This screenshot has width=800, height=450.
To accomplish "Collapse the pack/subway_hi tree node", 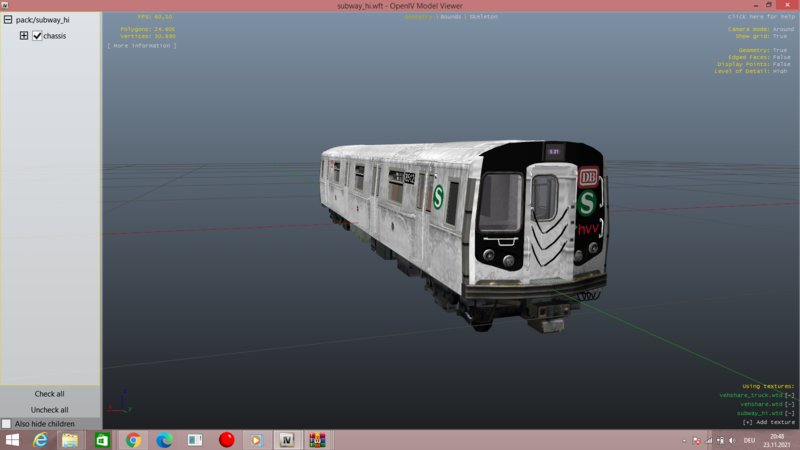I will (x=8, y=20).
